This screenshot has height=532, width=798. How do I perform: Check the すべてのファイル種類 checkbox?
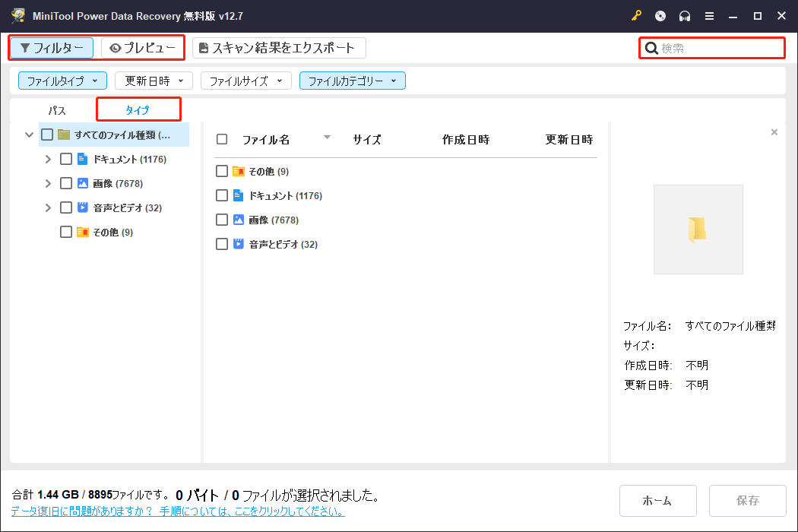(46, 134)
